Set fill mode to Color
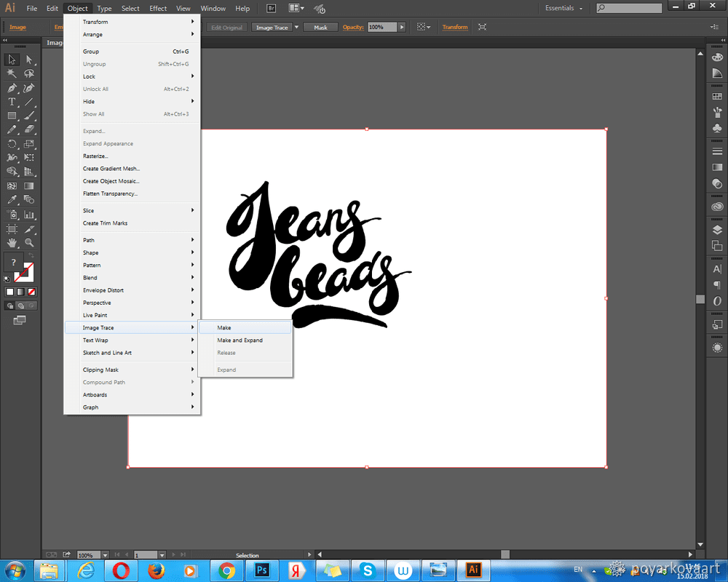The height and width of the screenshot is (582, 728). coord(9,292)
